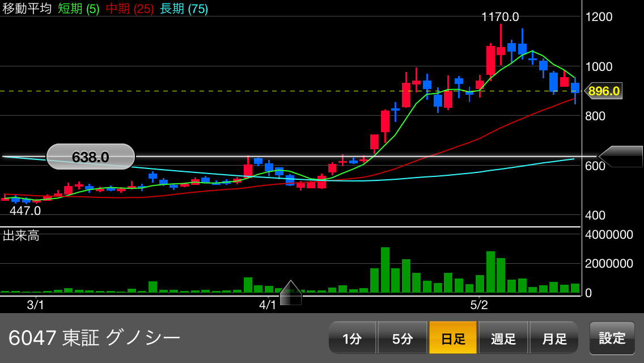Tap the 1170.0 high price label
This screenshot has height=363, width=644.
coord(500,17)
